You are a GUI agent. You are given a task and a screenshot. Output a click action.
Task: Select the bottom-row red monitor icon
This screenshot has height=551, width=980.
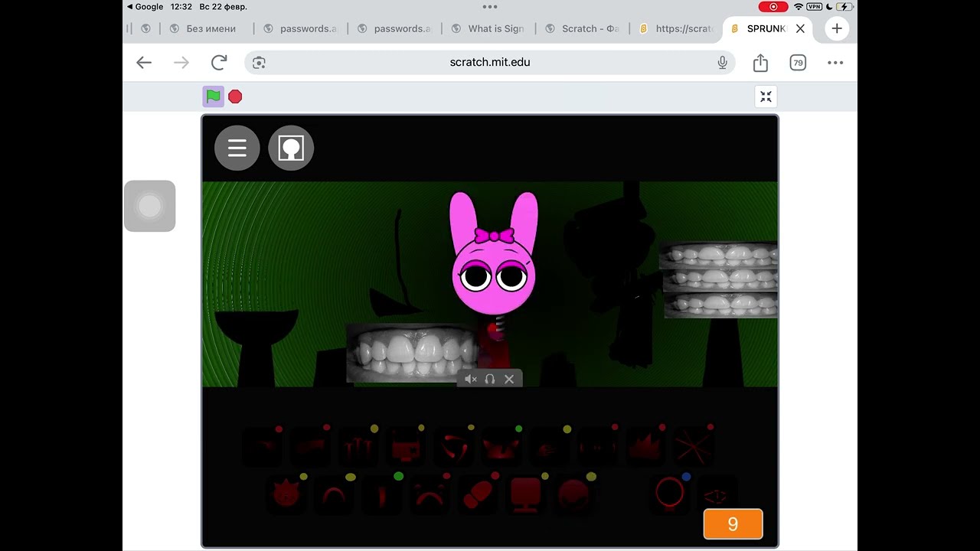click(525, 494)
